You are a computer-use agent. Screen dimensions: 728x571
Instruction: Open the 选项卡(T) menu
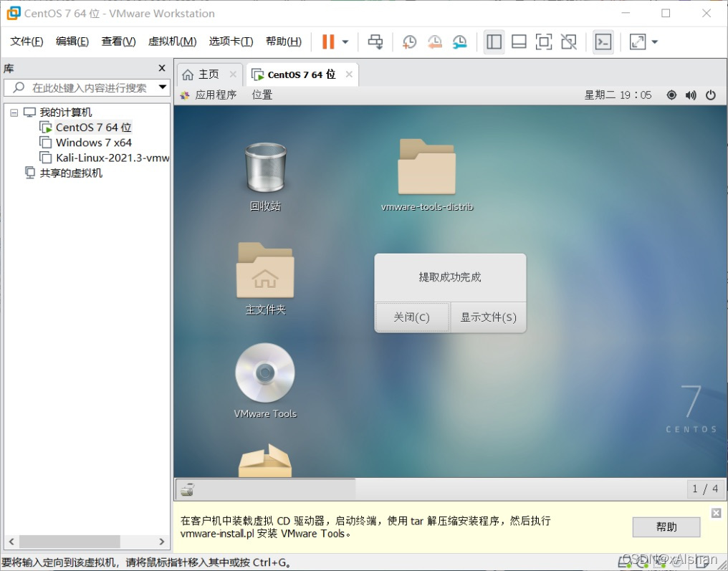pyautogui.click(x=231, y=42)
